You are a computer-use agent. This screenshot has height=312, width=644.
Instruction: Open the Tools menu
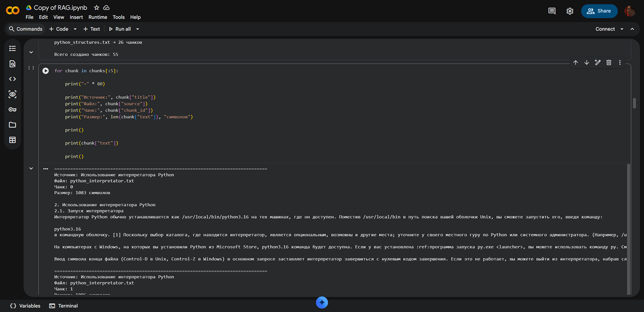(119, 17)
